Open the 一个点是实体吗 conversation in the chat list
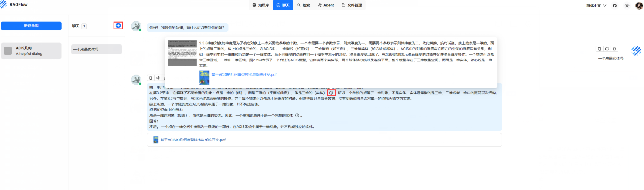 point(96,49)
